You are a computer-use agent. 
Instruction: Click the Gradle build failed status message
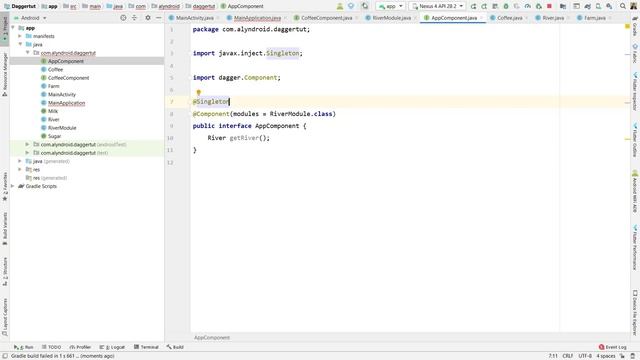click(62, 356)
